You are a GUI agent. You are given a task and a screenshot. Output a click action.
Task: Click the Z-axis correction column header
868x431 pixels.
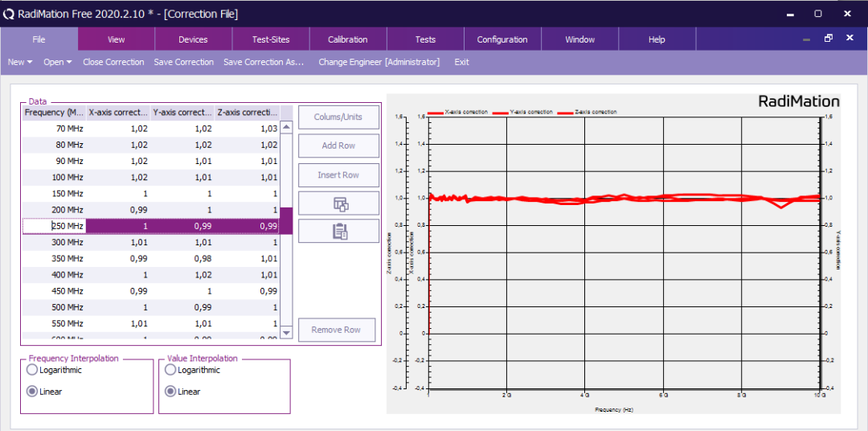click(248, 113)
